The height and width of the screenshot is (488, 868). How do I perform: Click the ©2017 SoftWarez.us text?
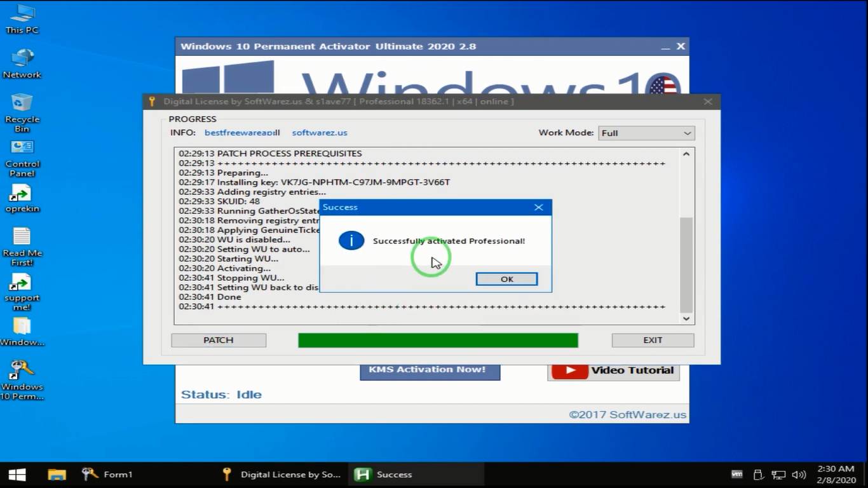click(x=628, y=414)
